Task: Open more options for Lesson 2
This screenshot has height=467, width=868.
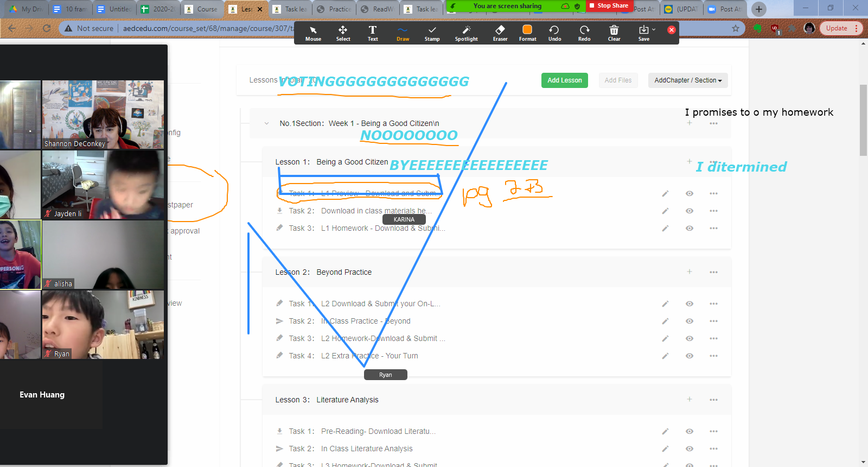Action: [x=713, y=272]
